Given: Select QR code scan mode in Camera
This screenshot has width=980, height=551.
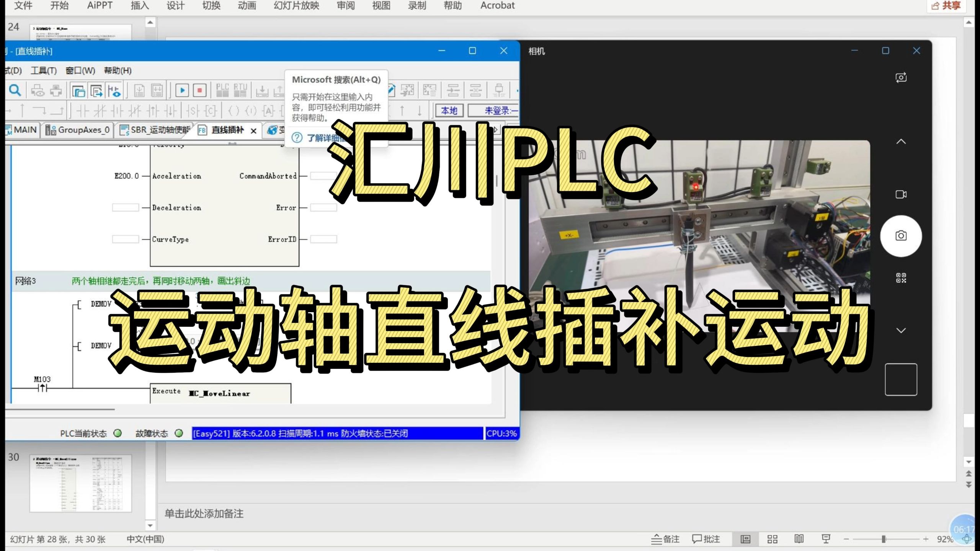Looking at the screenshot, I should pyautogui.click(x=901, y=278).
